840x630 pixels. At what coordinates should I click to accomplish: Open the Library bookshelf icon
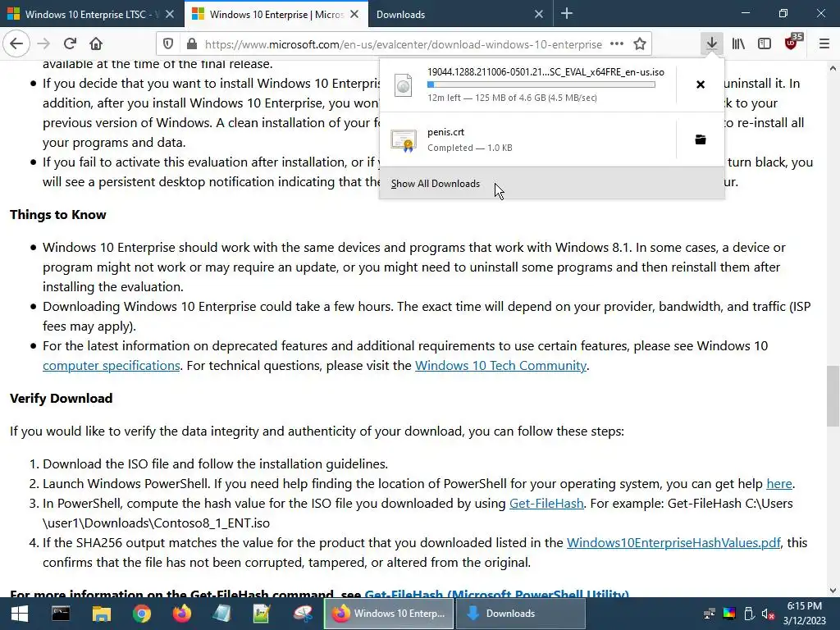[x=738, y=44]
